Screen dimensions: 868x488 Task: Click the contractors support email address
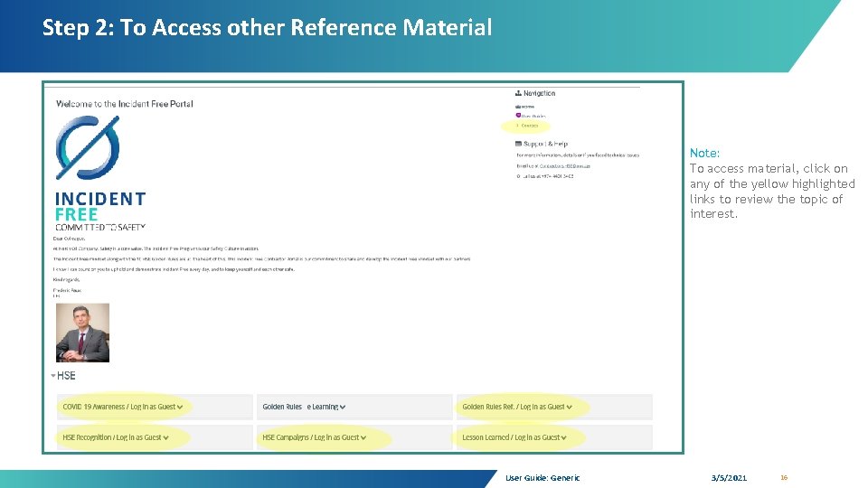[x=564, y=166]
